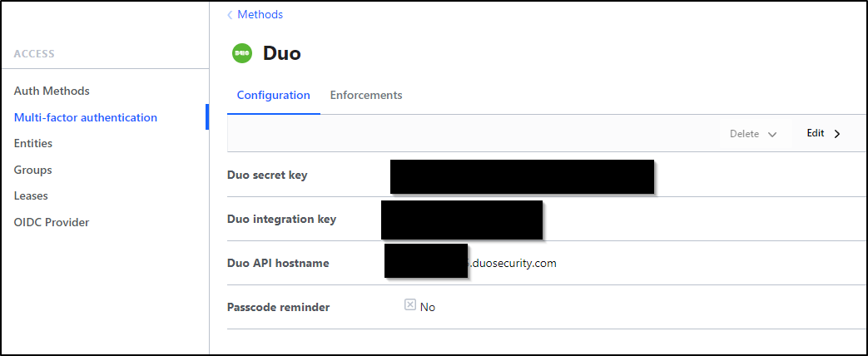Click the redacted Duo secret key value
Image resolution: width=868 pixels, height=356 pixels.
point(522,176)
